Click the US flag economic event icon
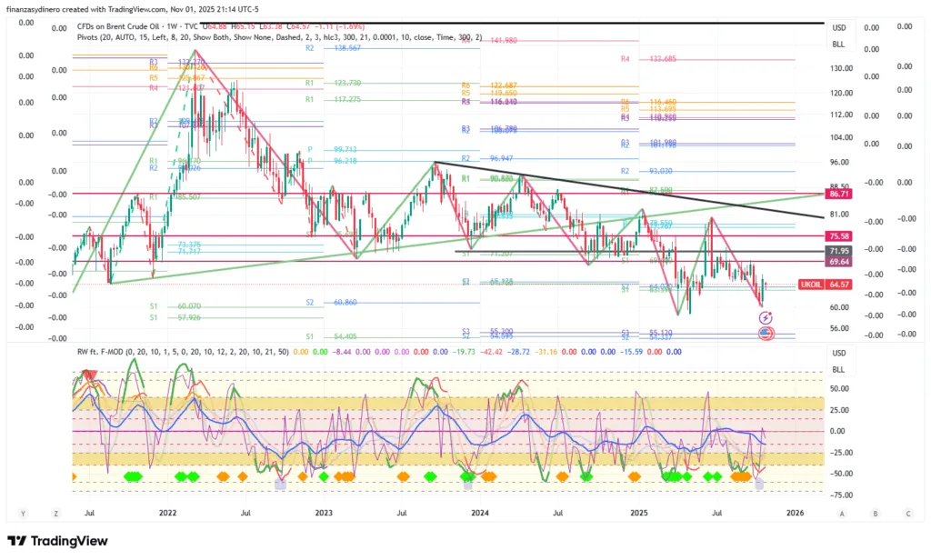 pos(766,335)
